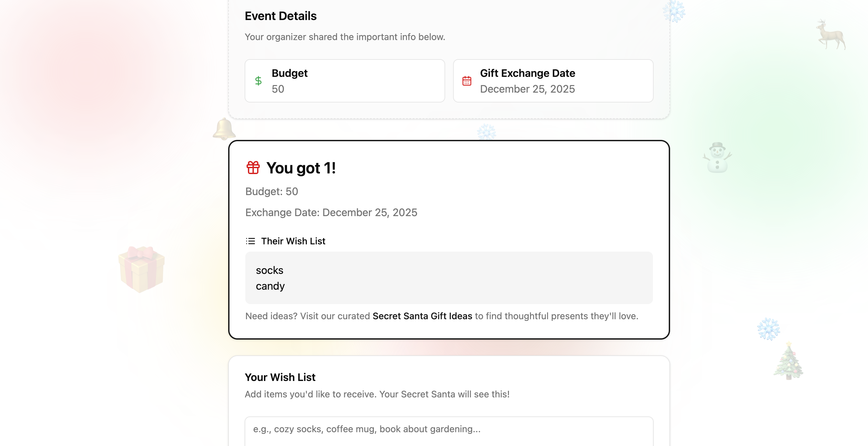Click the Your Wish List heading
The width and height of the screenshot is (868, 446).
280,377
